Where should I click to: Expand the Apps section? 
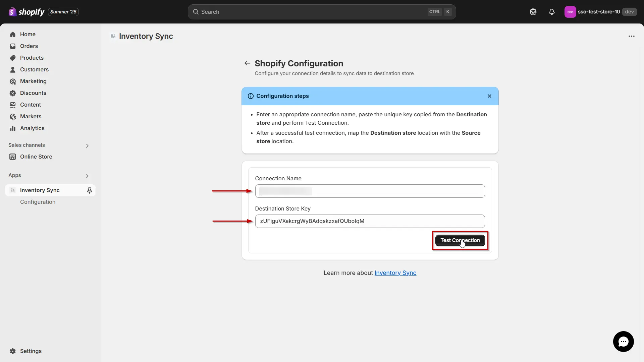pos(87,176)
